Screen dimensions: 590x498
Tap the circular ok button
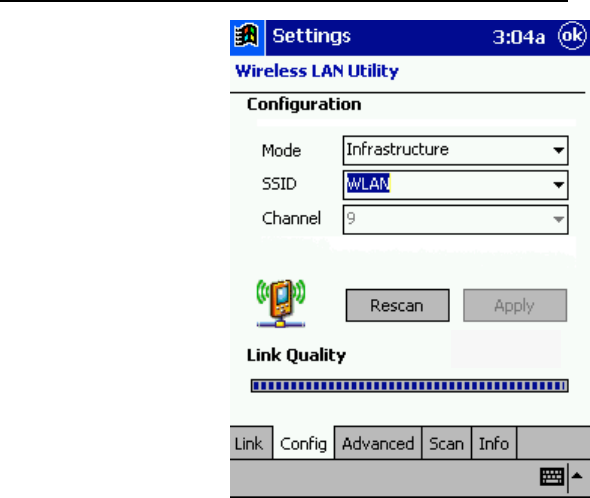pyautogui.click(x=572, y=36)
